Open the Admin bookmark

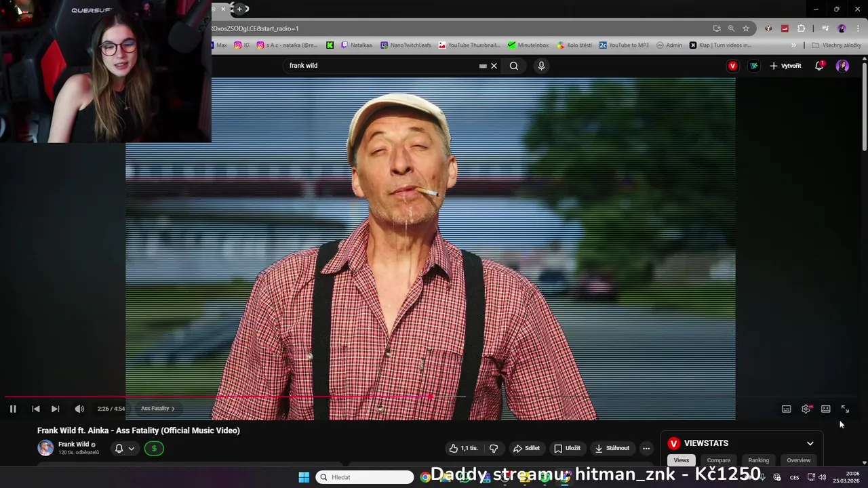[x=669, y=45]
